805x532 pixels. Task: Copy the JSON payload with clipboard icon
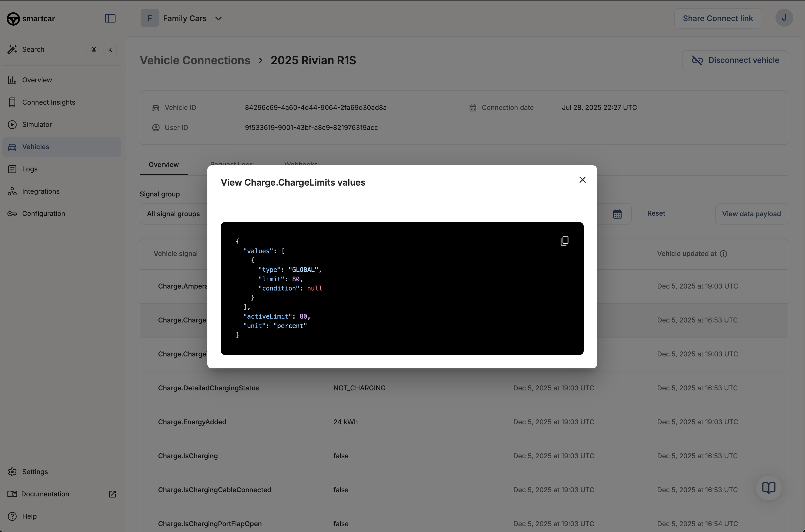tap(565, 241)
